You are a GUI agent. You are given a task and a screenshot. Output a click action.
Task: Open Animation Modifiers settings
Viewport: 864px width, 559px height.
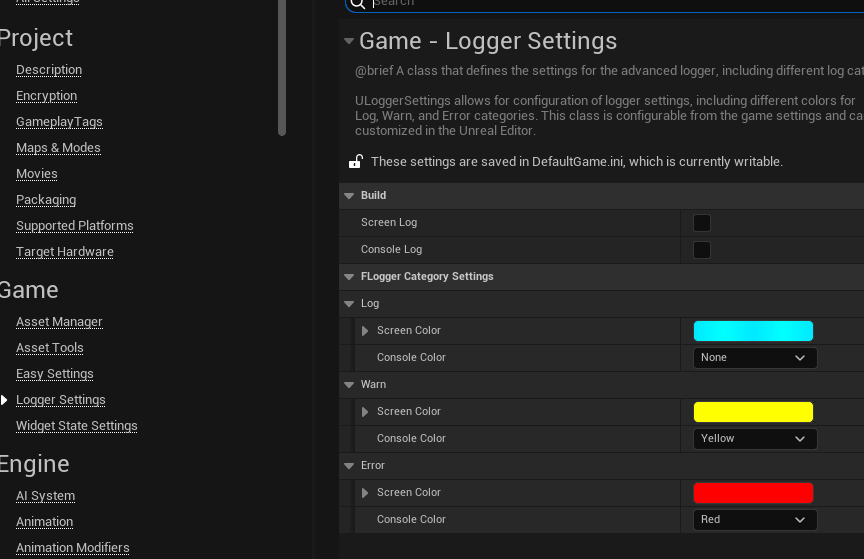point(73,547)
